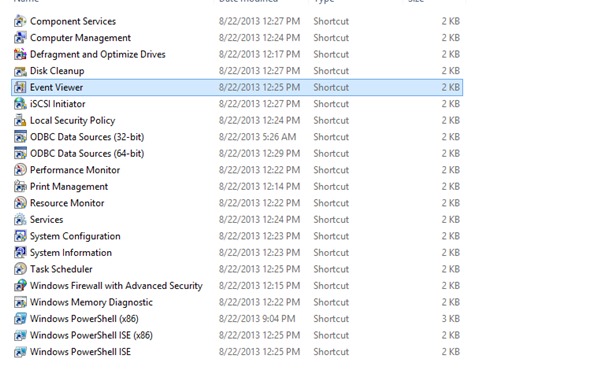
Task: Click the Local Security Policy name
Action: pyautogui.click(x=72, y=121)
